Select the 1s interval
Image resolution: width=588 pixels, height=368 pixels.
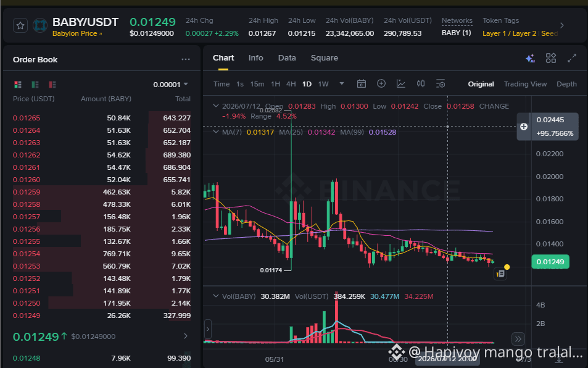click(240, 84)
